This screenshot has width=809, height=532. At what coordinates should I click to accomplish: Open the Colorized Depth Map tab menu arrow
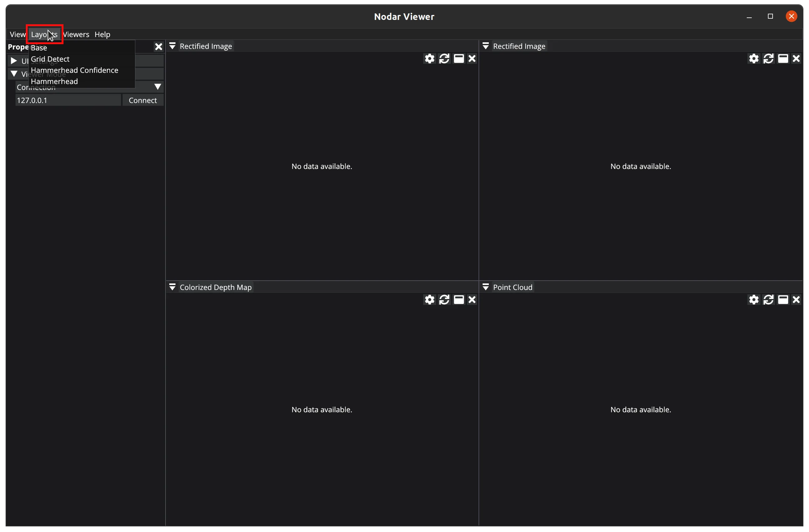[172, 287]
